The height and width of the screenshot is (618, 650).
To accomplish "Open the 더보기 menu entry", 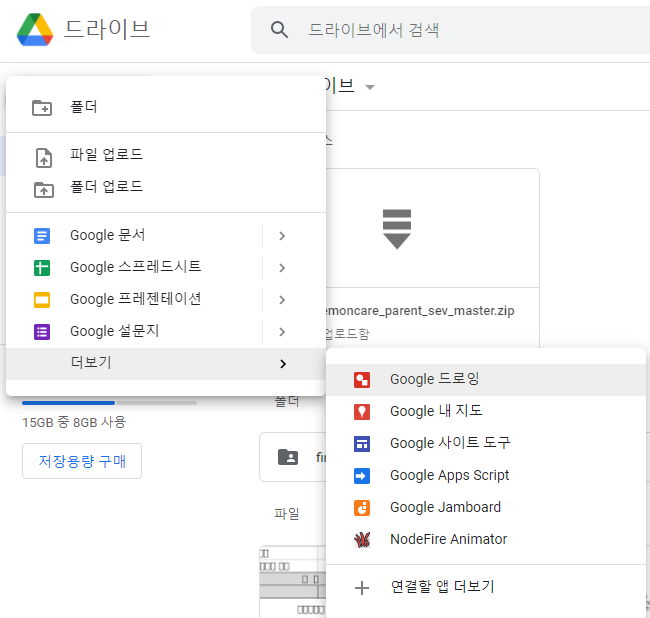I will 166,364.
